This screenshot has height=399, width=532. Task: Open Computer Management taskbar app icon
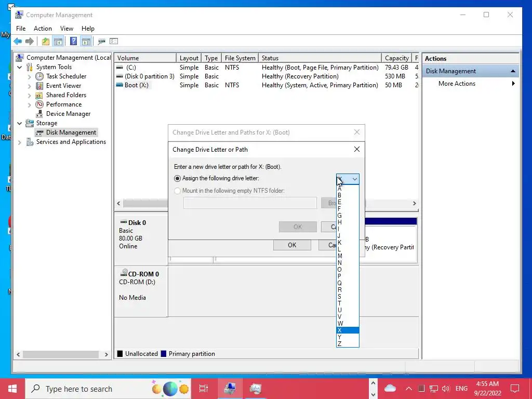coord(230,389)
